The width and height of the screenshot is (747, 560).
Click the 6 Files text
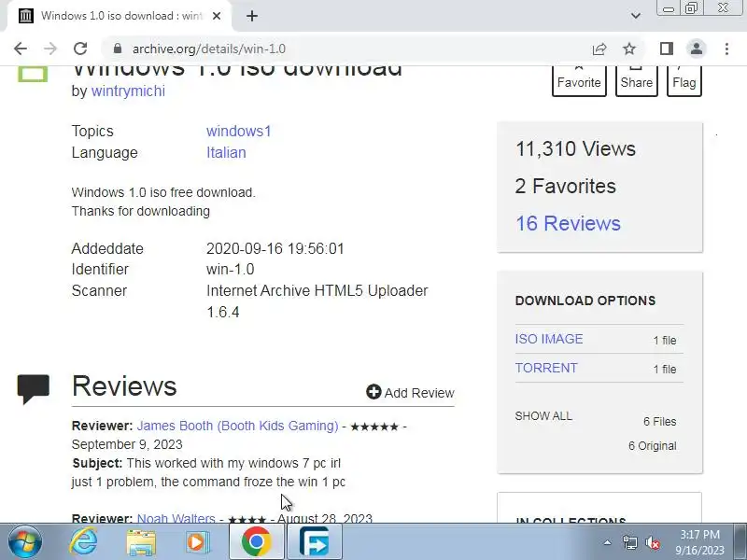pos(659,422)
